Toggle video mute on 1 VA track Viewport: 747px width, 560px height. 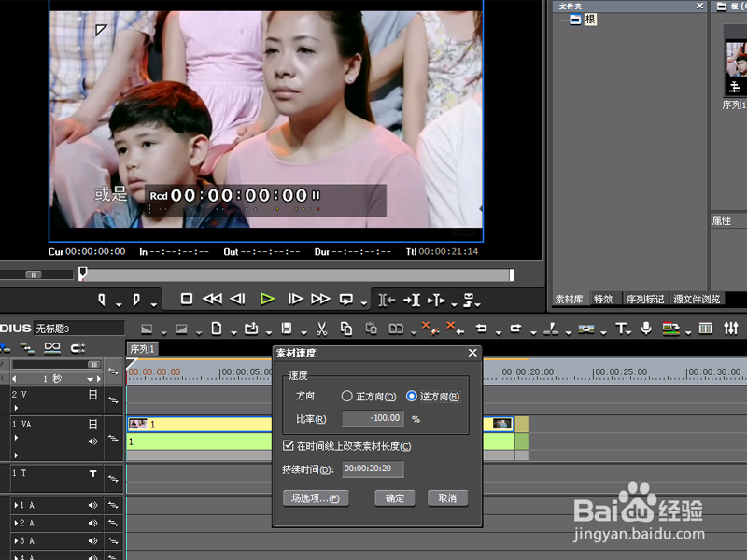[92, 424]
